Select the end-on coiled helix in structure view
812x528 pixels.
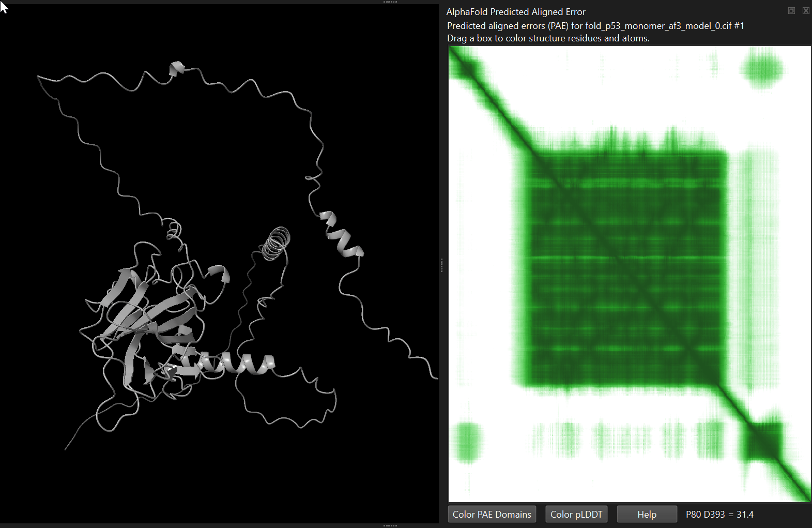276,243
